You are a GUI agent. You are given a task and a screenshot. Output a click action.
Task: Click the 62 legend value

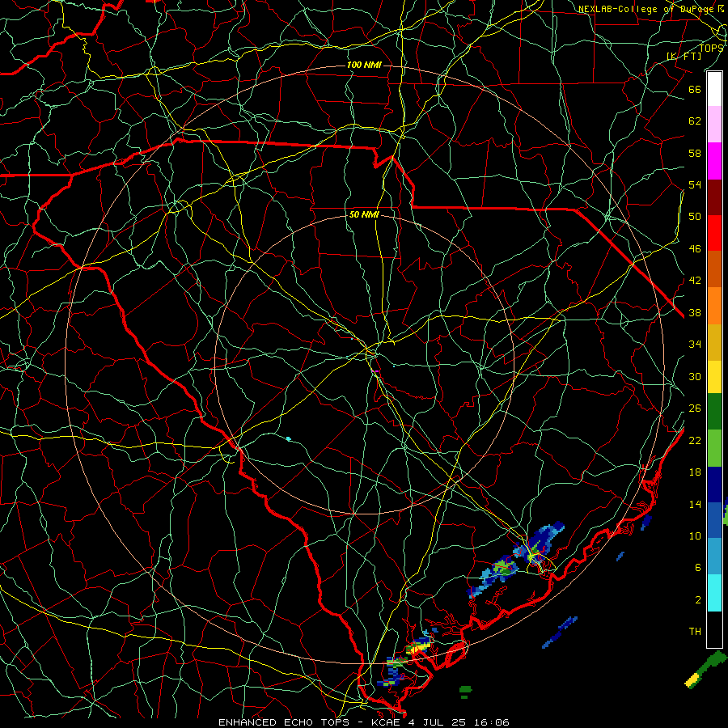pyautogui.click(x=695, y=121)
